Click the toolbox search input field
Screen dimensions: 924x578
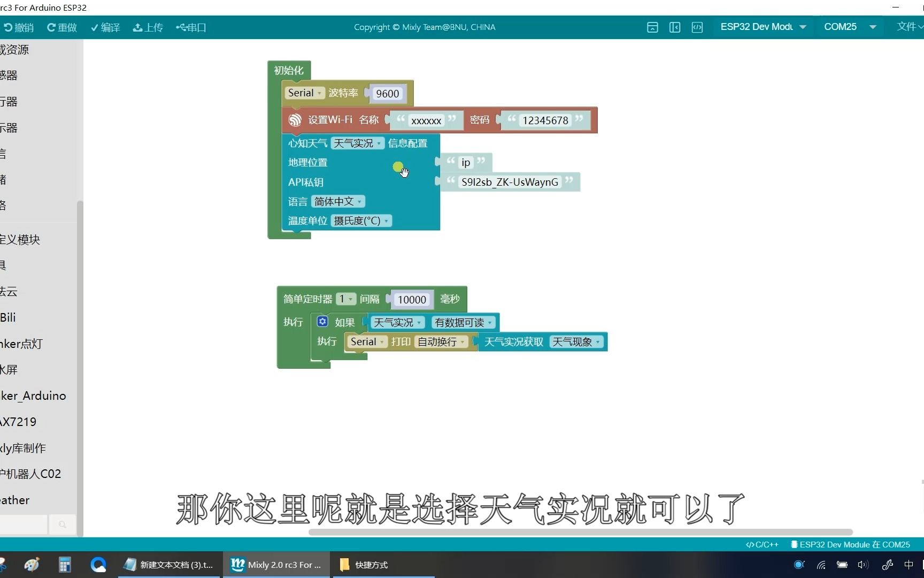tap(24, 524)
